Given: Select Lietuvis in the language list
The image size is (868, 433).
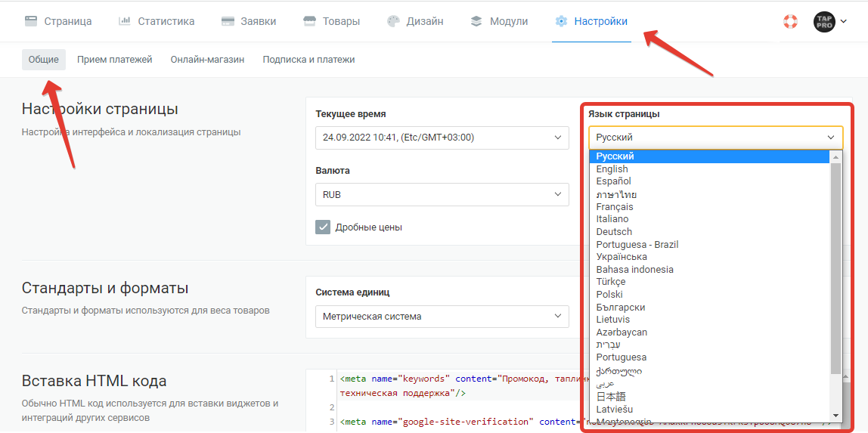Looking at the screenshot, I should tap(710, 320).
